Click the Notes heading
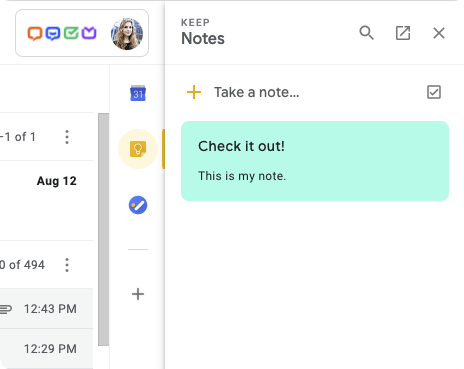Image resolution: width=464 pixels, height=369 pixels. [x=203, y=38]
